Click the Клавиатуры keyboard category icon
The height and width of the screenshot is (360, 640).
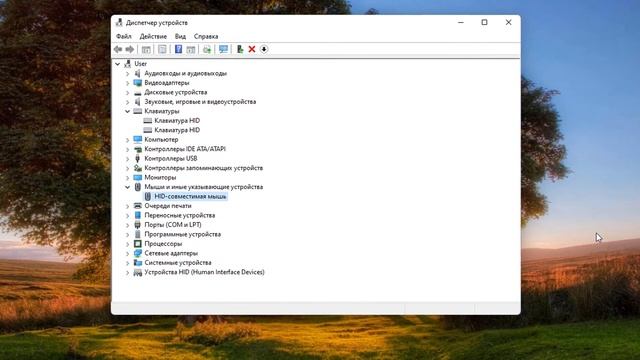[138, 111]
